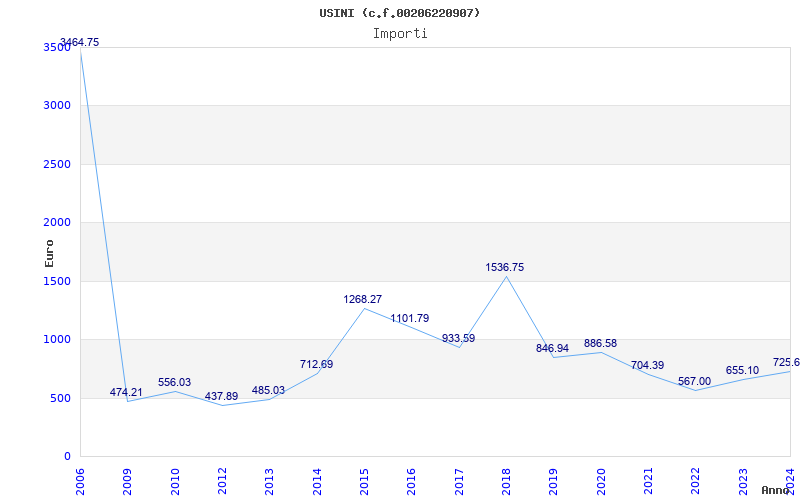Click the 1536.75 peak label

[x=505, y=267]
